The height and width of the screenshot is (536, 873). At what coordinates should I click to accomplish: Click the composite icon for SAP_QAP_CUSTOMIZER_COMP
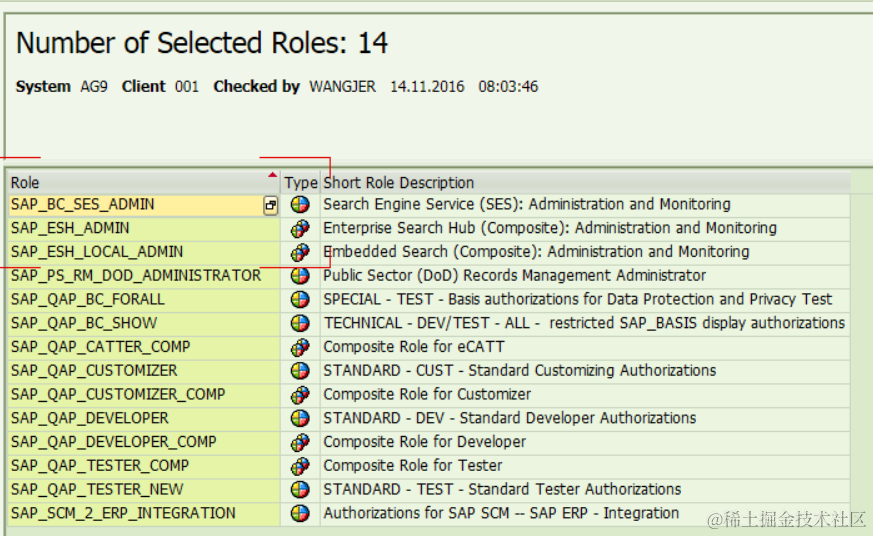(x=300, y=395)
